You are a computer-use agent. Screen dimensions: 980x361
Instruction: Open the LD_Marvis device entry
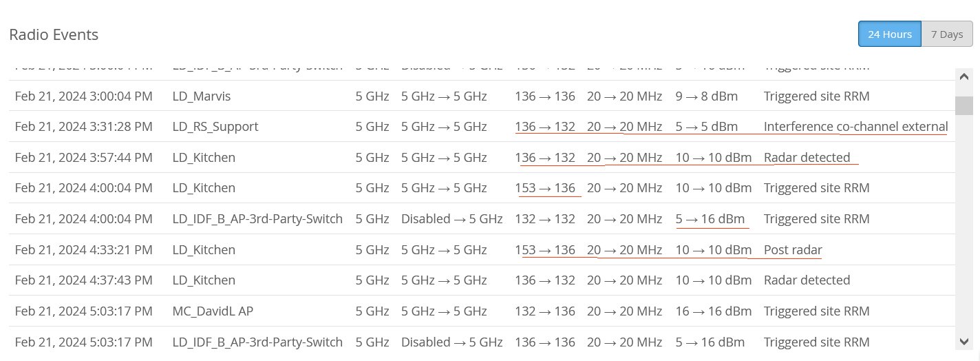pos(201,96)
